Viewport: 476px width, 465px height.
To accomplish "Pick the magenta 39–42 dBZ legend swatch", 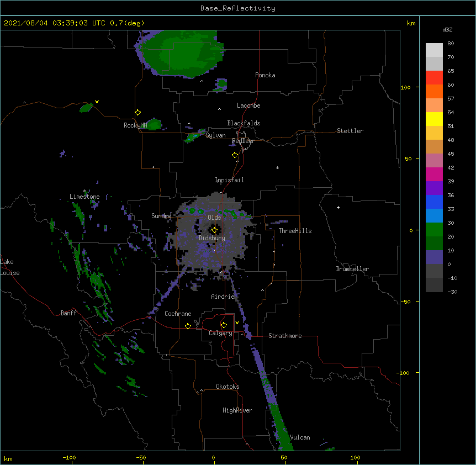I will 434,174.
